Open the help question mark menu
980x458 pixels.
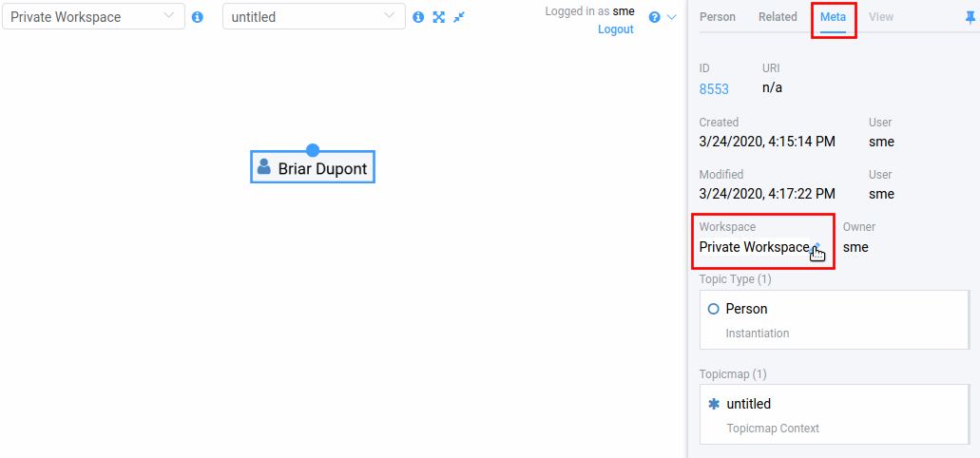[x=654, y=17]
